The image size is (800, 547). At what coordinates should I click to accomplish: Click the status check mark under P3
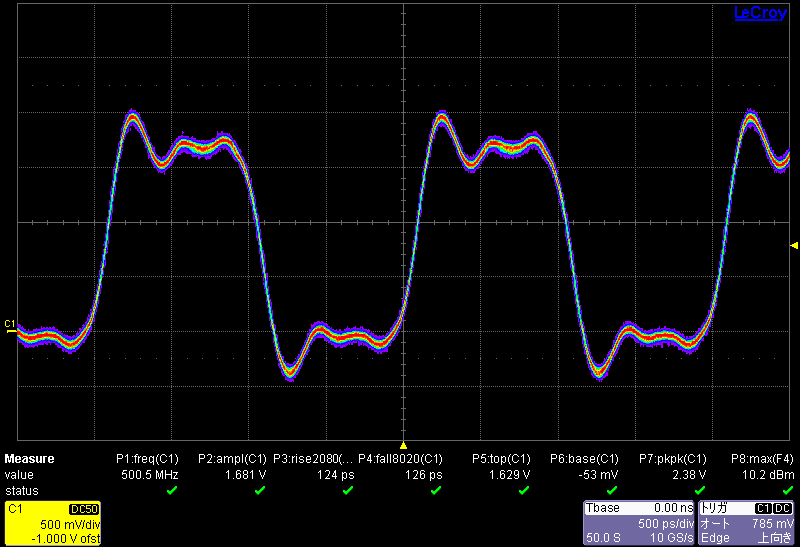pos(347,490)
